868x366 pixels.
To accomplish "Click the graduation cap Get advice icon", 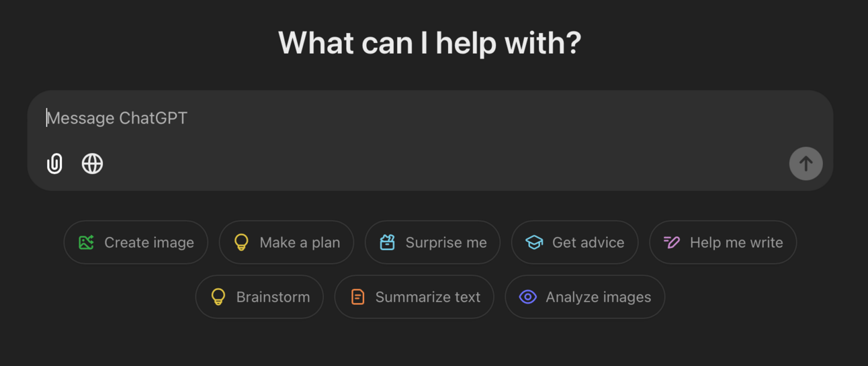I will click(534, 242).
